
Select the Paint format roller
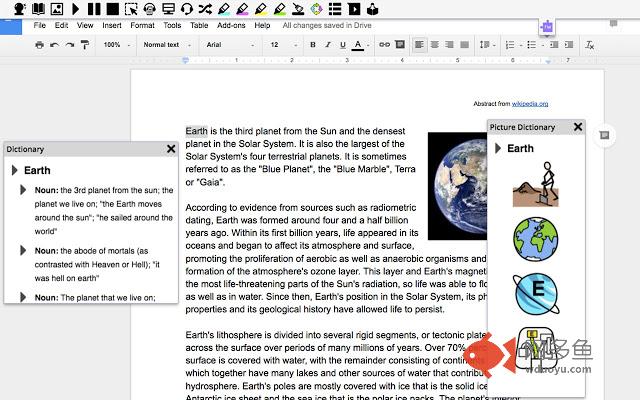pos(85,45)
